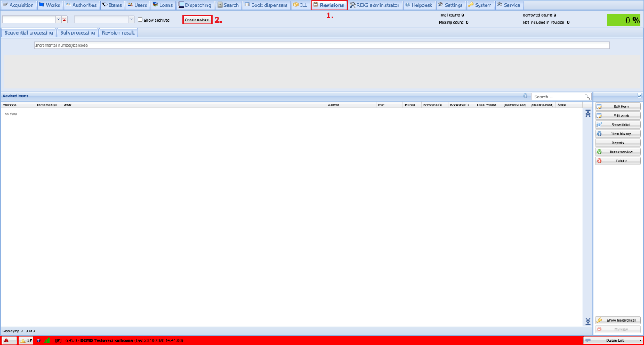Collapse the right action panel chevrons
The image size is (644, 345).
[639, 96]
